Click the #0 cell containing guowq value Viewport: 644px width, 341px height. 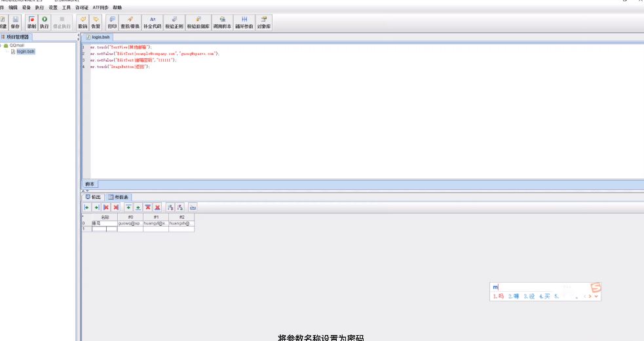pyautogui.click(x=130, y=223)
